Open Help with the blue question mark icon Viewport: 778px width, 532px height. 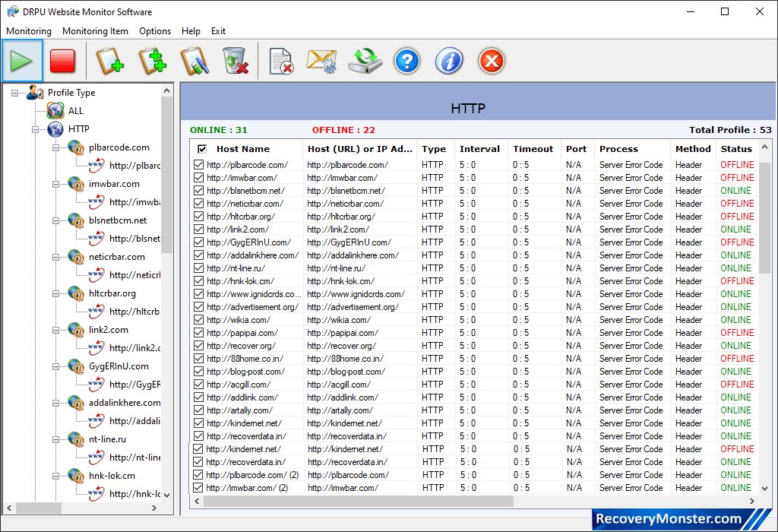click(407, 61)
